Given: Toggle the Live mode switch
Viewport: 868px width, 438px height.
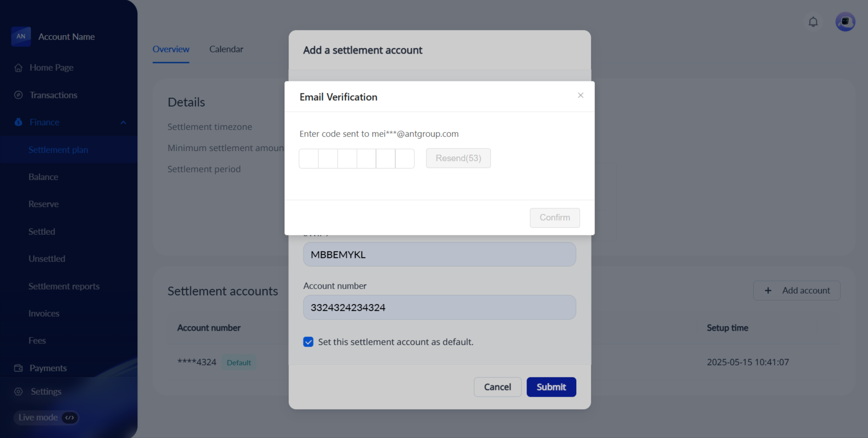Looking at the screenshot, I should tap(69, 418).
